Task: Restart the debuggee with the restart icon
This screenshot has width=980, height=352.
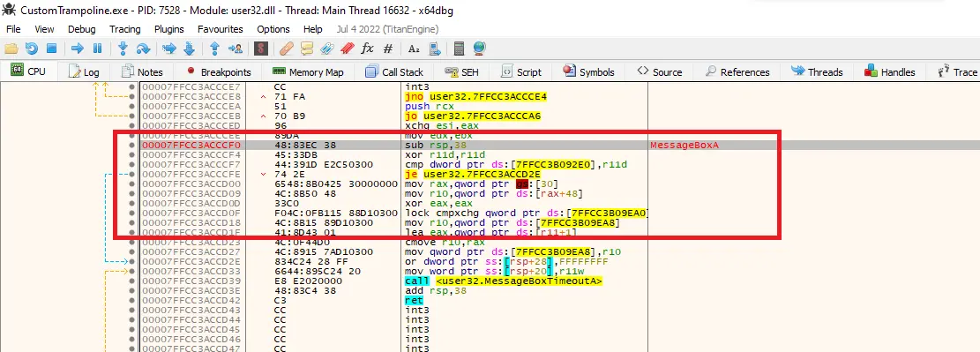Action: pos(31,49)
